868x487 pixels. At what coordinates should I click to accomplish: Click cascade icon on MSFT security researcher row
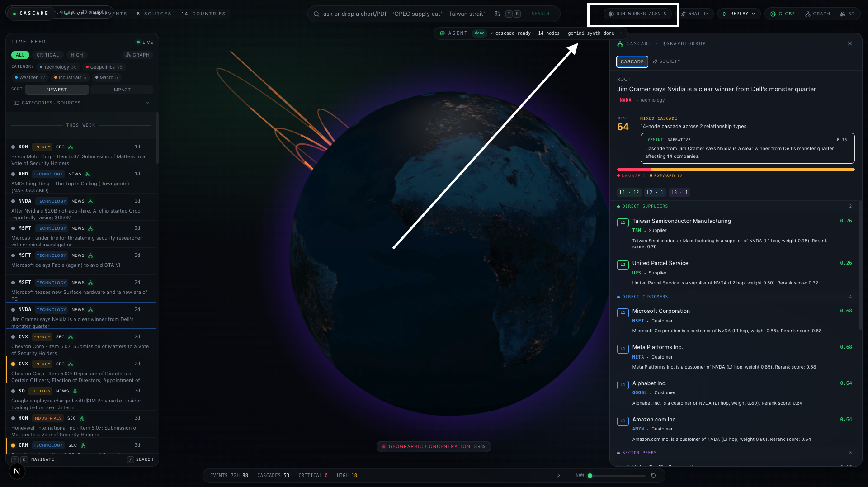(x=90, y=228)
